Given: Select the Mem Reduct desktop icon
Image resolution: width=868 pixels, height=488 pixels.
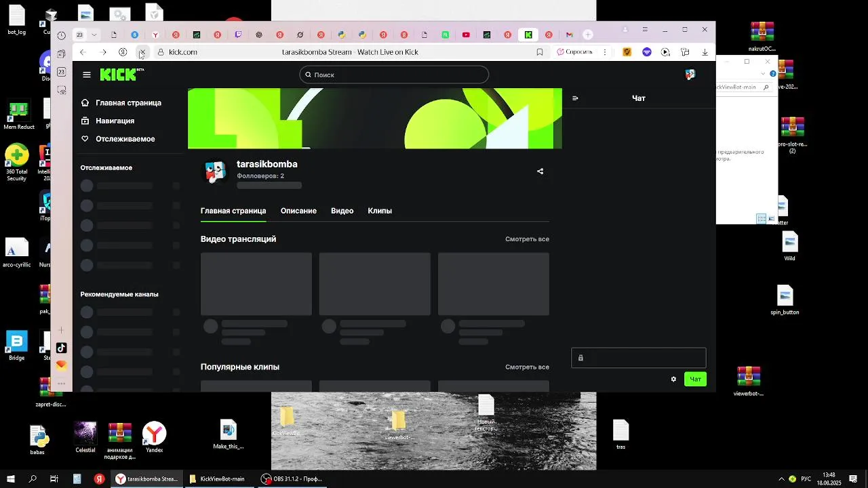Looking at the screenshot, I should point(18,115).
